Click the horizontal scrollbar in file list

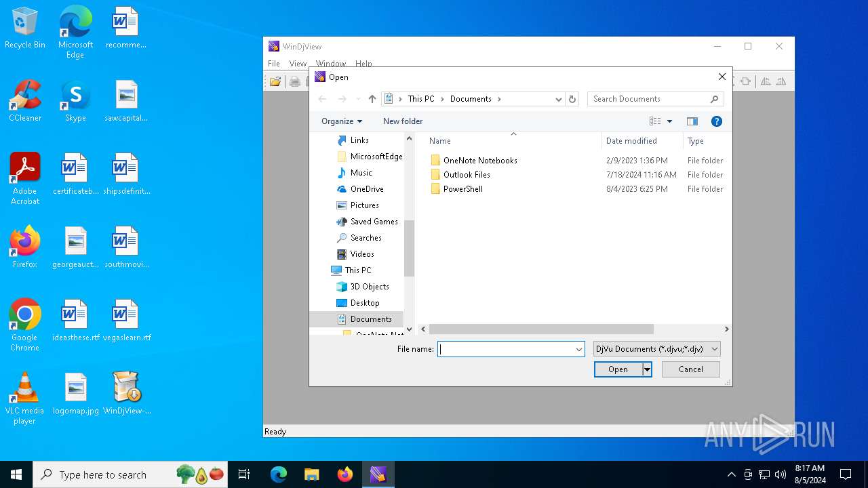coord(541,329)
